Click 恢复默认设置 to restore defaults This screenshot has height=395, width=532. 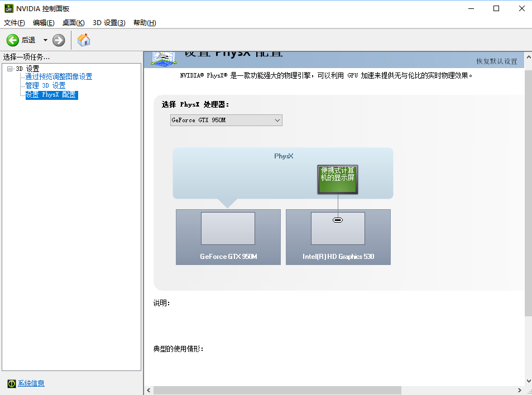(497, 61)
